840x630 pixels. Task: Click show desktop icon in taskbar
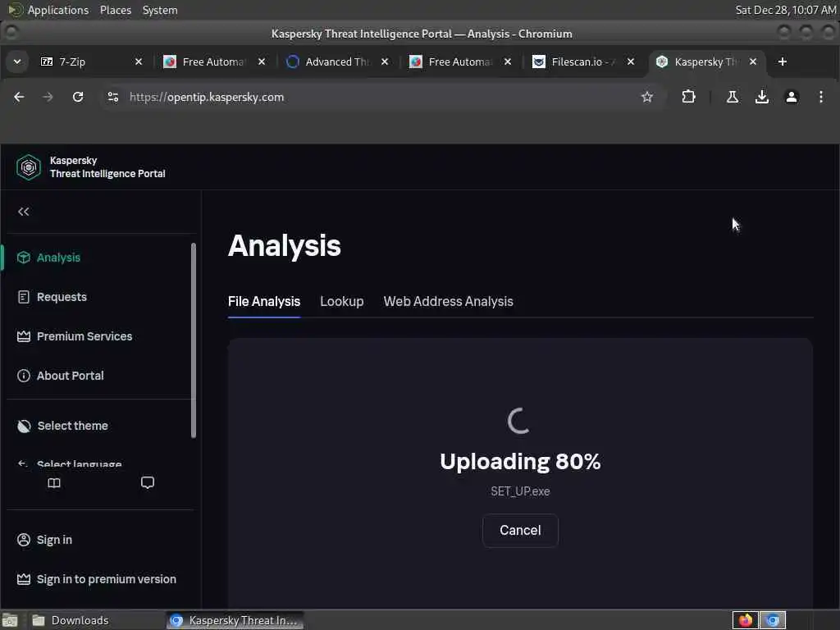click(10, 620)
